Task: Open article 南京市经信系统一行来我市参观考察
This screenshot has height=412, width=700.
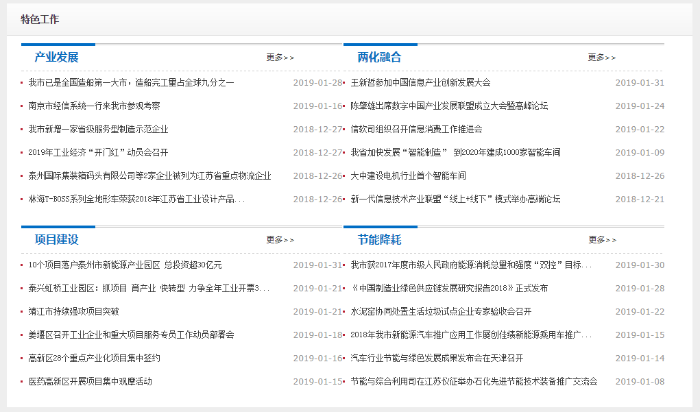Action: (x=94, y=105)
